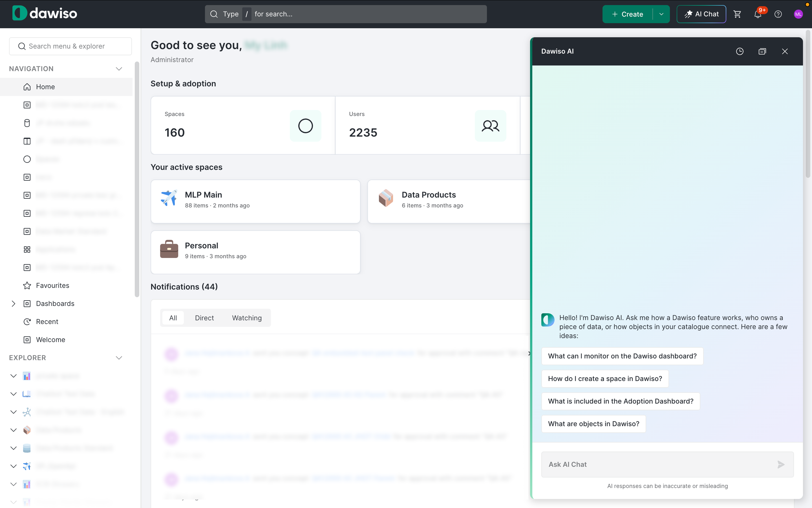Collapse the Data Products explorer item
This screenshot has width=812, height=508.
point(14,430)
